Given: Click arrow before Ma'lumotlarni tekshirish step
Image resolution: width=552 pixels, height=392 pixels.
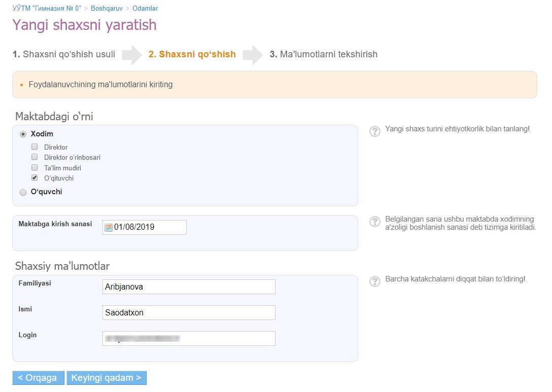Looking at the screenshot, I should 253,55.
